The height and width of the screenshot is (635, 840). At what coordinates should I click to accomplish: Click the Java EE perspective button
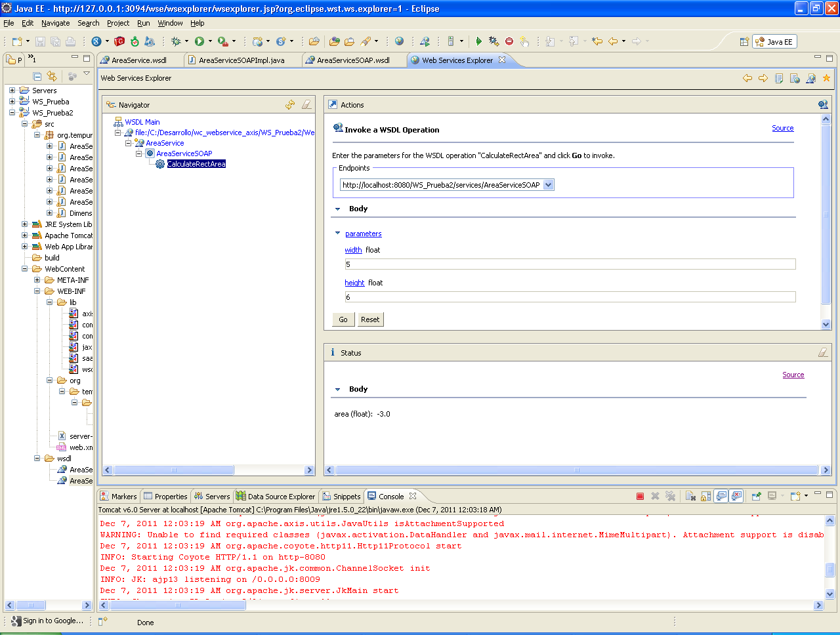tap(774, 41)
